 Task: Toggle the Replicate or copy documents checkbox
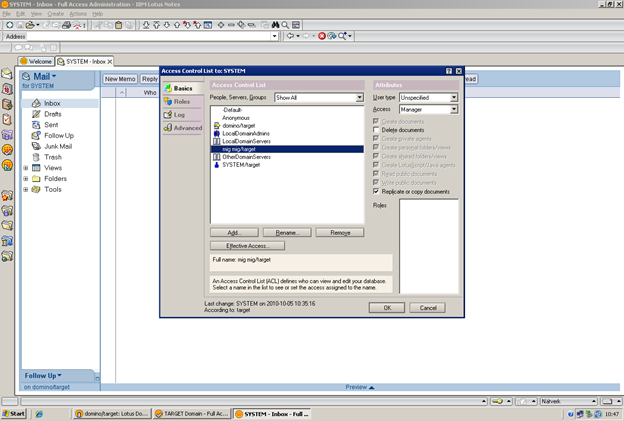click(x=376, y=191)
